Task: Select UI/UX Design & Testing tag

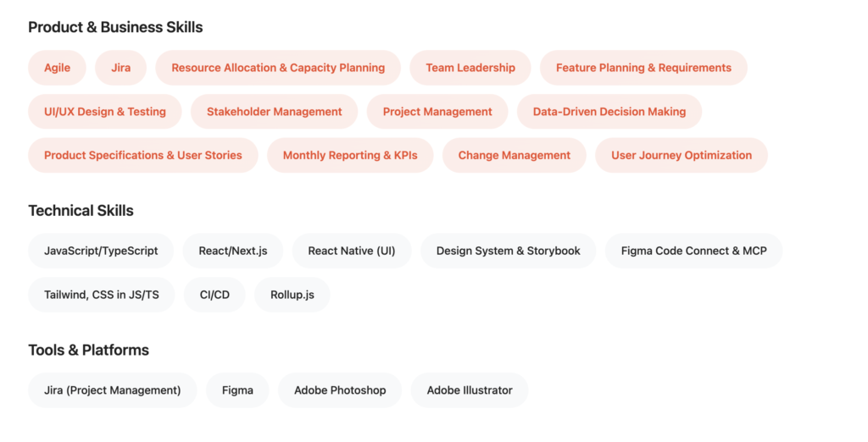Action: coord(105,112)
